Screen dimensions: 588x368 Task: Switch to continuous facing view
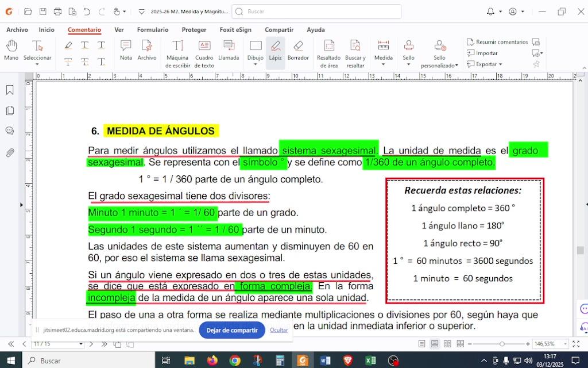coord(460,344)
